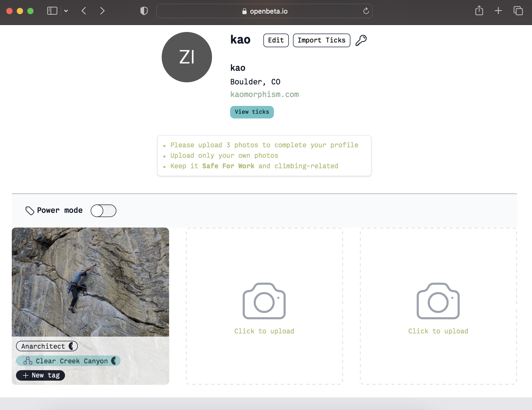Image resolution: width=532 pixels, height=410 pixels.
Task: Click the camera icon in the middle upload slot
Action: pos(264,301)
